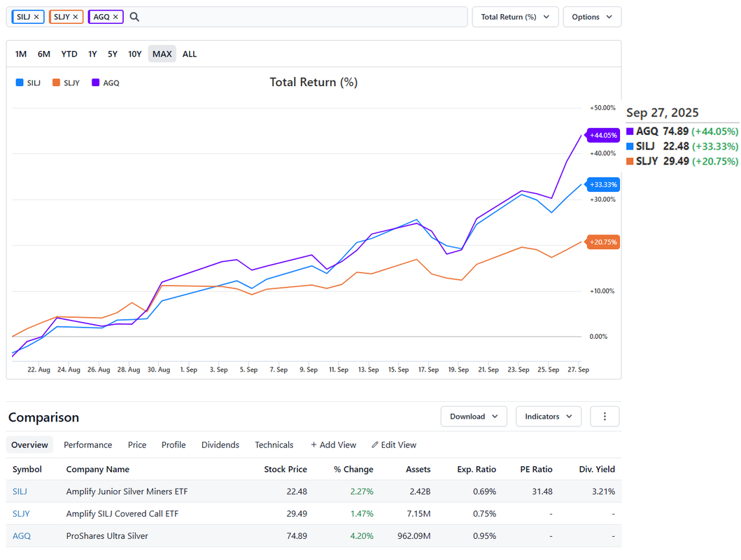Click the search magnifier icon

(x=135, y=17)
